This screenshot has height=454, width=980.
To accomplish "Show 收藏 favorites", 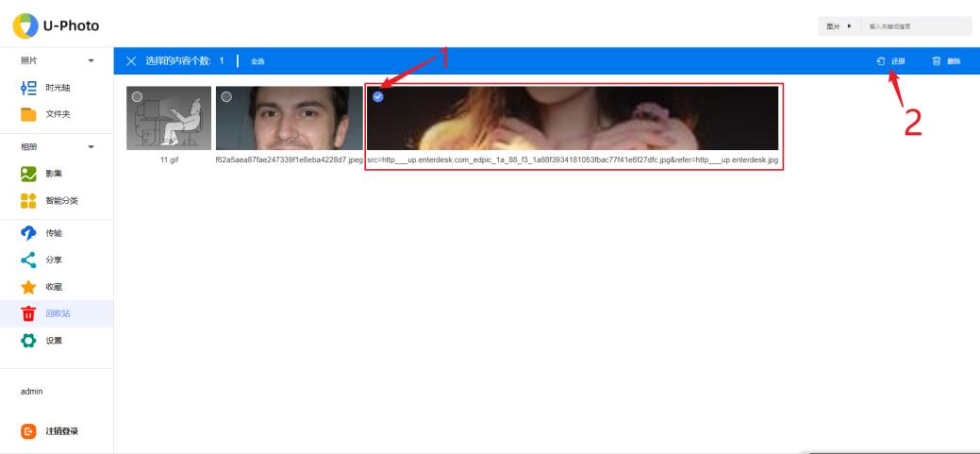I will (x=55, y=286).
